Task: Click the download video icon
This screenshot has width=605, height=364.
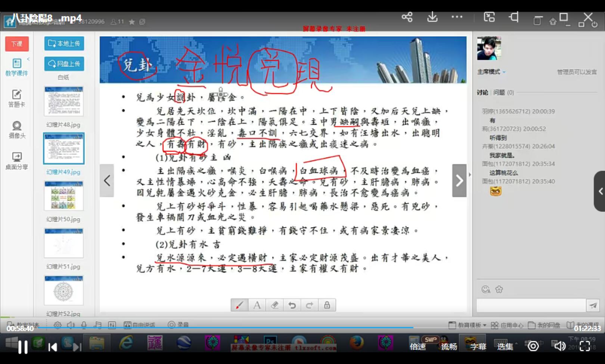Action: coord(432,17)
